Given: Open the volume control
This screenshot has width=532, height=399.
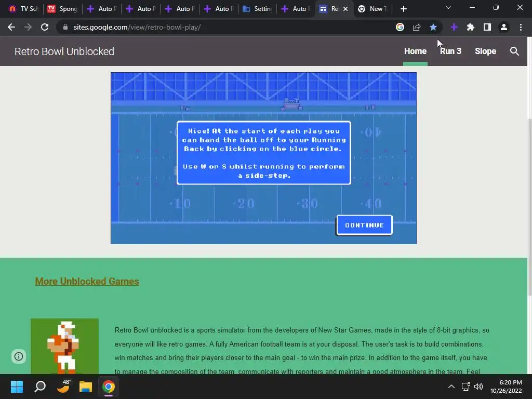Looking at the screenshot, I should [478, 387].
